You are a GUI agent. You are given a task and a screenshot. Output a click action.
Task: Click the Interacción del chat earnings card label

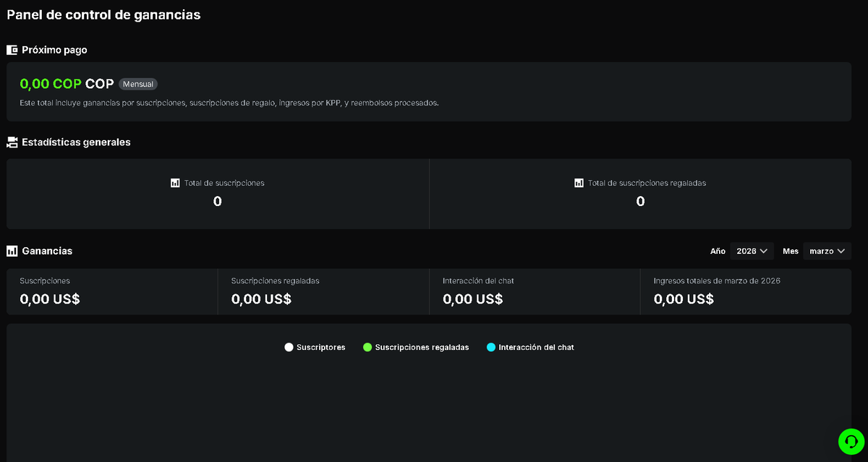click(478, 281)
